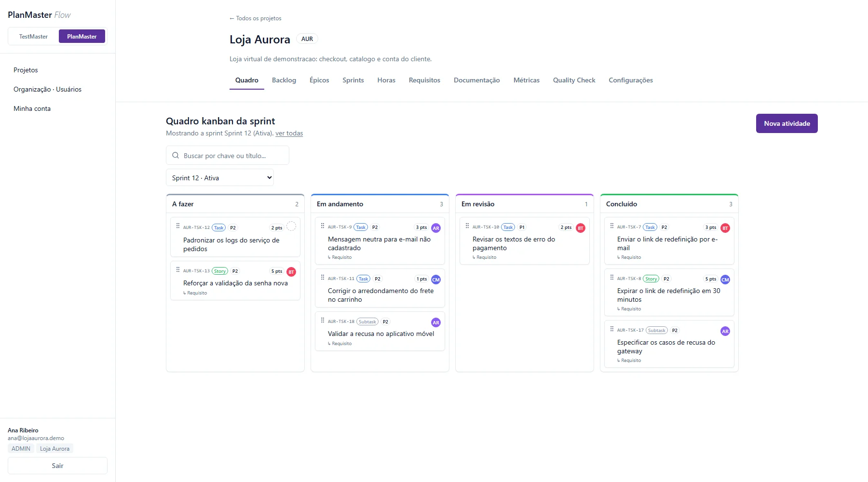Open the Sprints tab

(353, 80)
